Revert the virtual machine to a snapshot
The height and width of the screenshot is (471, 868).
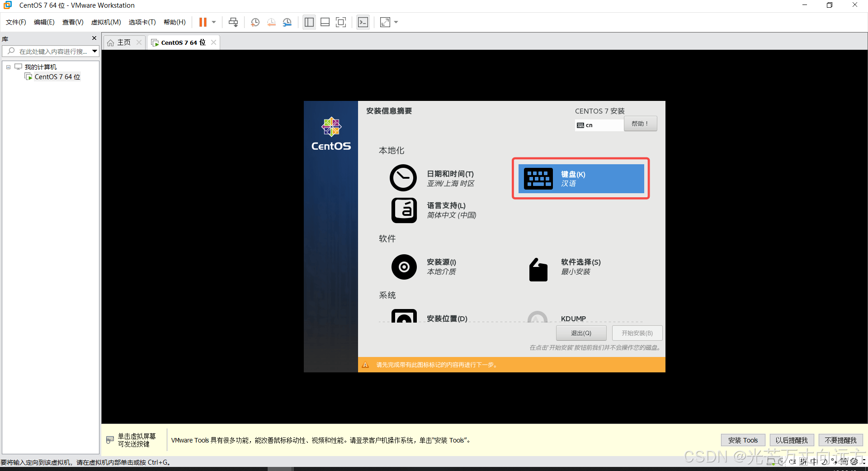coord(271,22)
